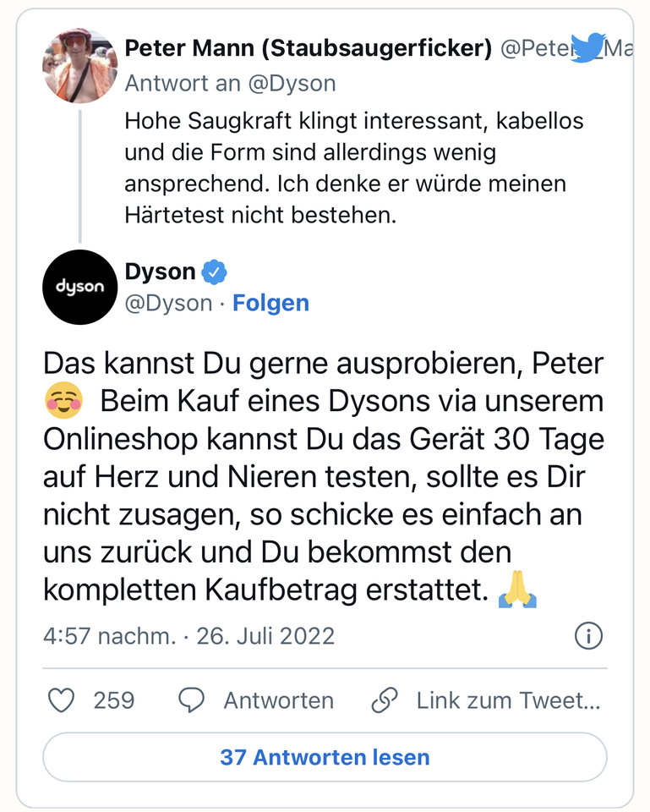Screen dimensions: 650x812
Task: Click the reply speech bubble icon
Action: point(192,700)
